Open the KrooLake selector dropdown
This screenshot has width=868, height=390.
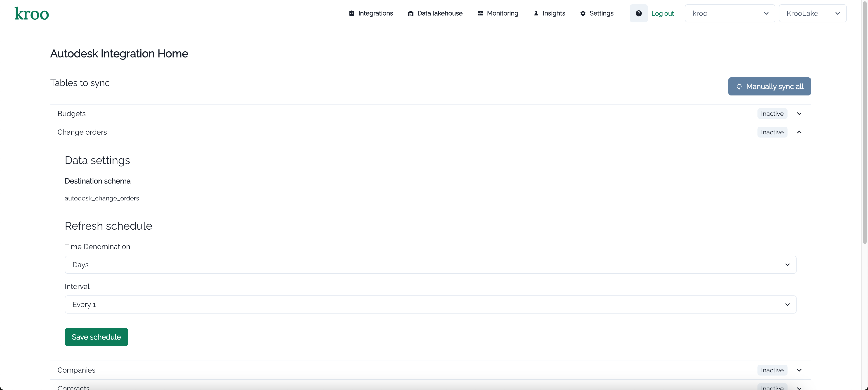coord(812,14)
